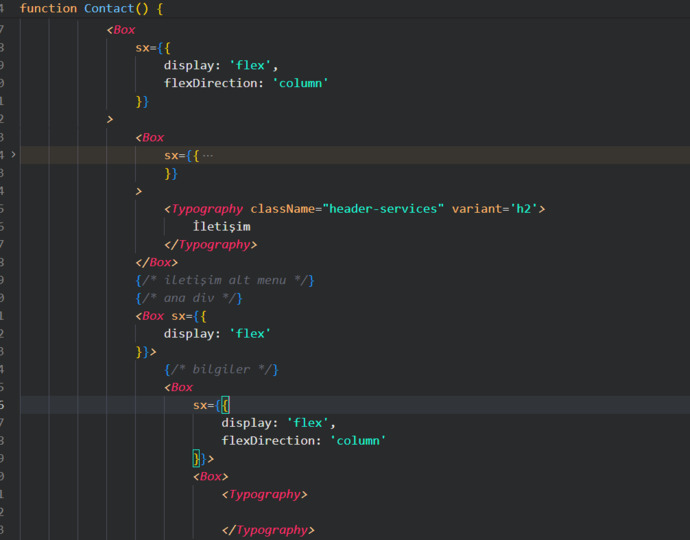Click the highlighted opening brace on current line
Screen dimensions: 690x540
pos(225,405)
